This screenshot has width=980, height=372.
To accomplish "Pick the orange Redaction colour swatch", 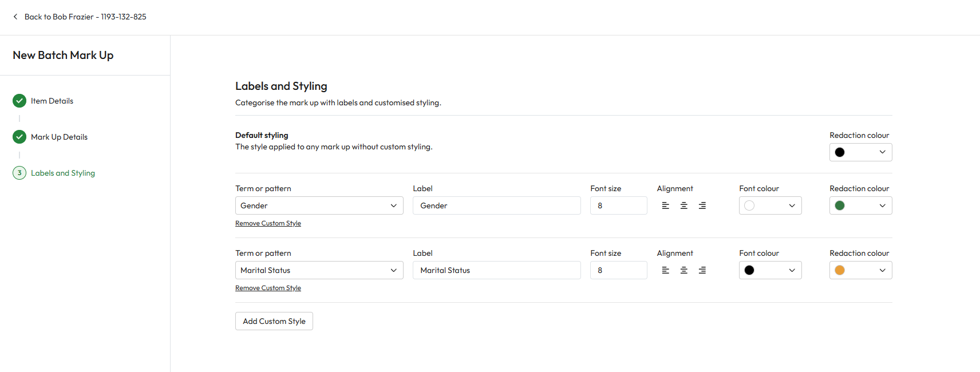I will click(840, 270).
